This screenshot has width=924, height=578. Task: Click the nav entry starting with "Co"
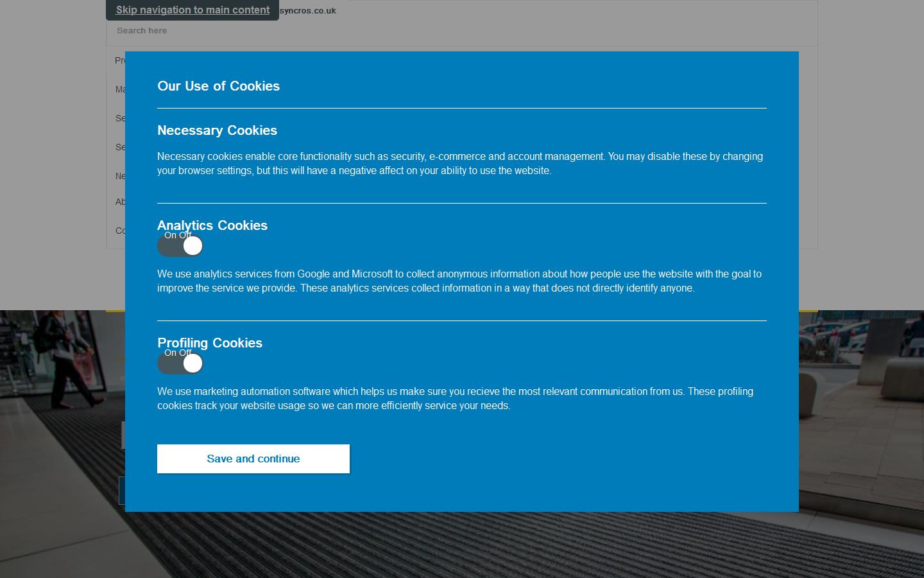[119, 231]
